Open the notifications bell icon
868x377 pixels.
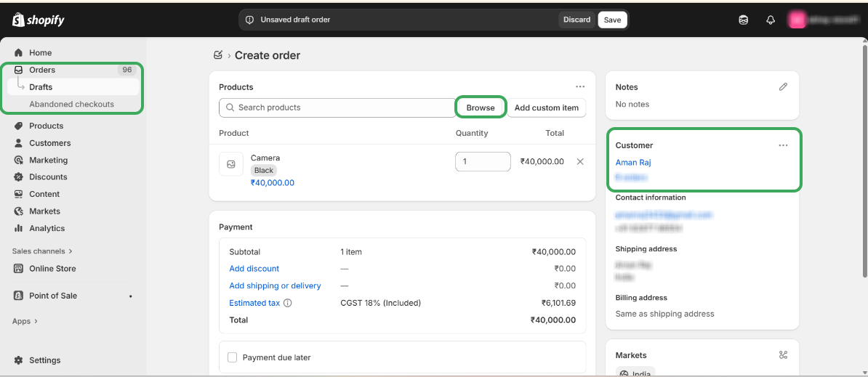pyautogui.click(x=771, y=20)
